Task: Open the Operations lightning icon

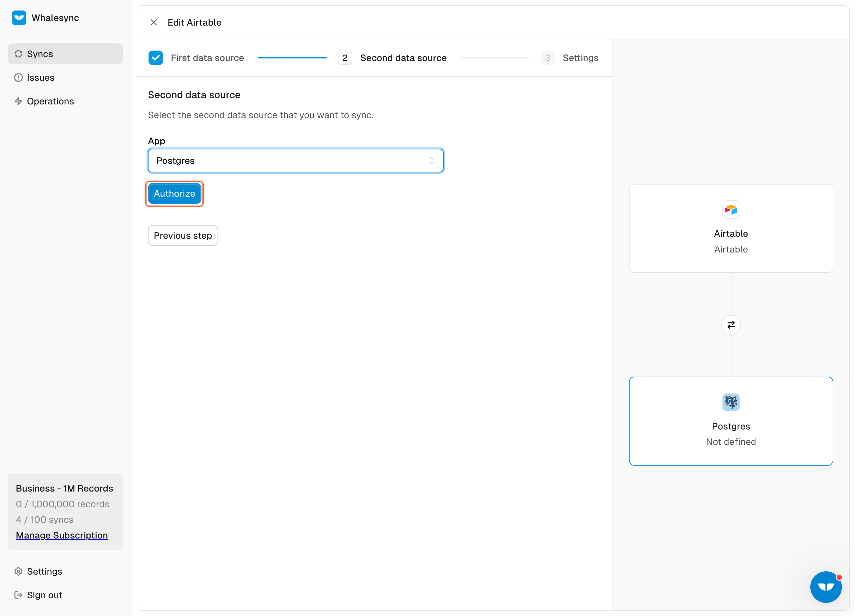Action: point(18,101)
